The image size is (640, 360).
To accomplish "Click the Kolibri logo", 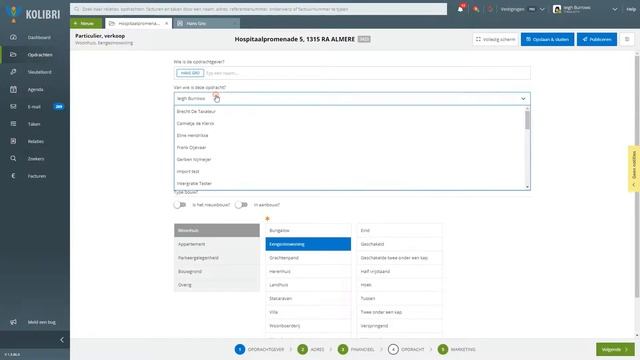I will click(x=33, y=14).
